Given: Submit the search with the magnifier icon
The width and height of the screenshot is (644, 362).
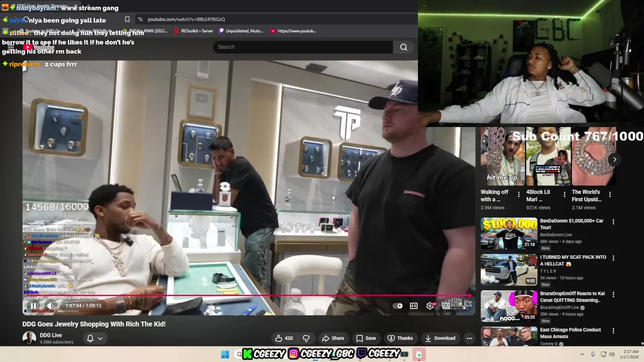Looking at the screenshot, I should tap(404, 47).
